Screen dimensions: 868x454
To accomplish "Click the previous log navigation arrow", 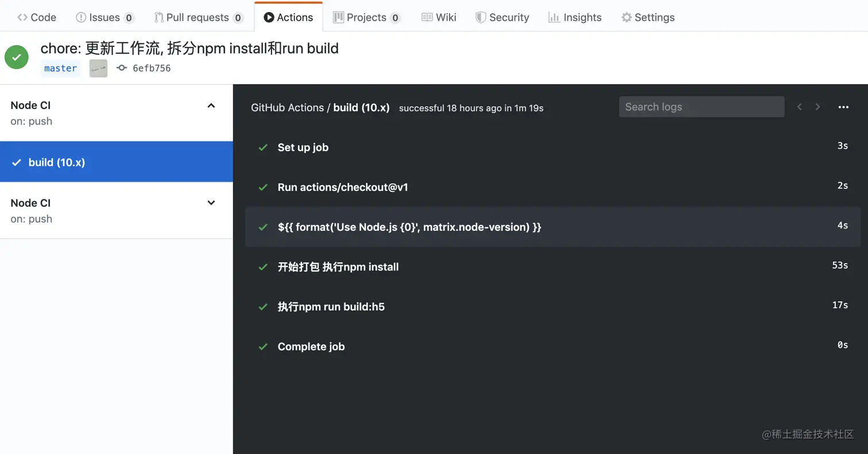I will point(799,107).
